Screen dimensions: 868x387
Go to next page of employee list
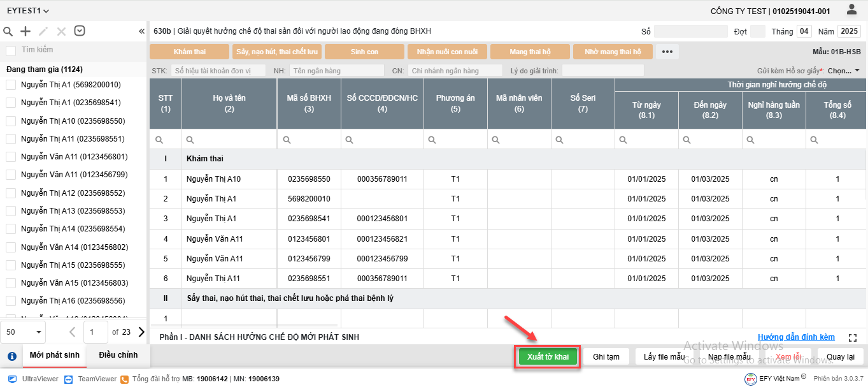pos(141,332)
